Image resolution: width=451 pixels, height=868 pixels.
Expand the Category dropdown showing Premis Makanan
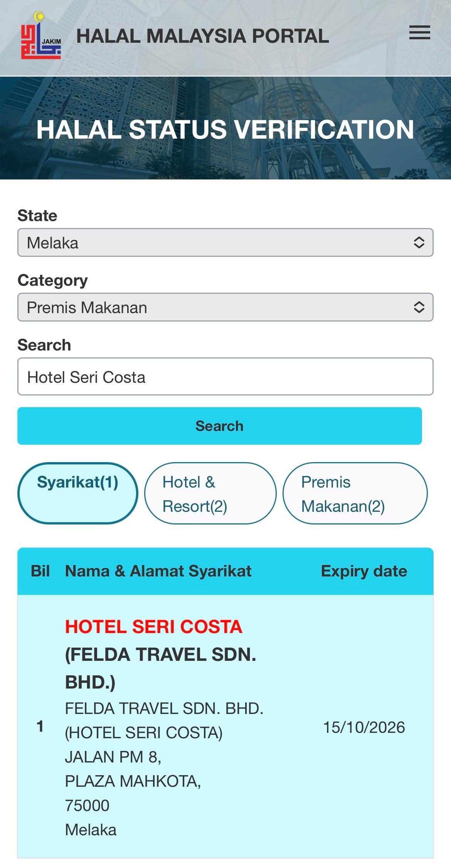pos(225,307)
